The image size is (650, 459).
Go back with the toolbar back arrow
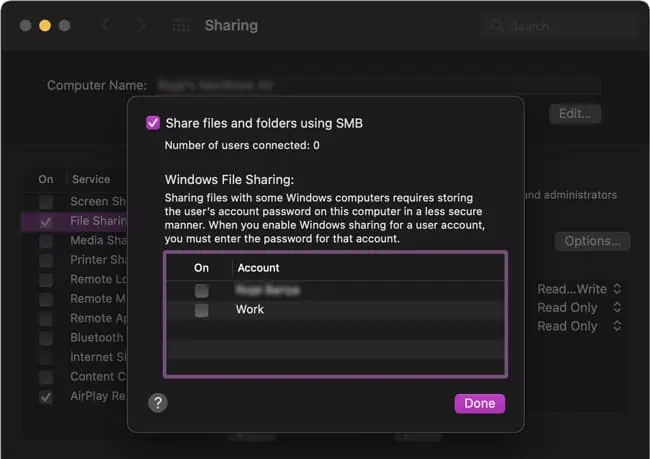[106, 25]
